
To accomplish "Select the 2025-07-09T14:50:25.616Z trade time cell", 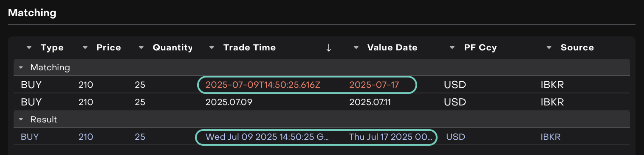I will pos(263,85).
